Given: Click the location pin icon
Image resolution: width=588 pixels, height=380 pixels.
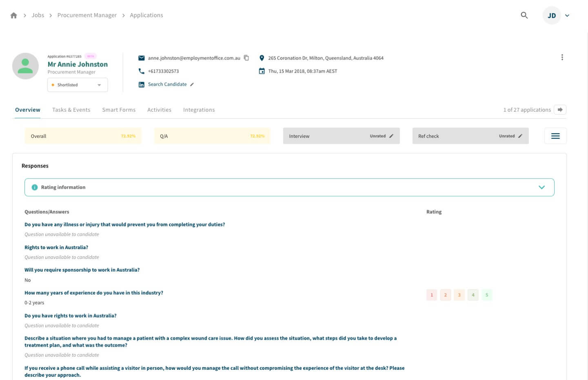Looking at the screenshot, I should click(x=262, y=58).
